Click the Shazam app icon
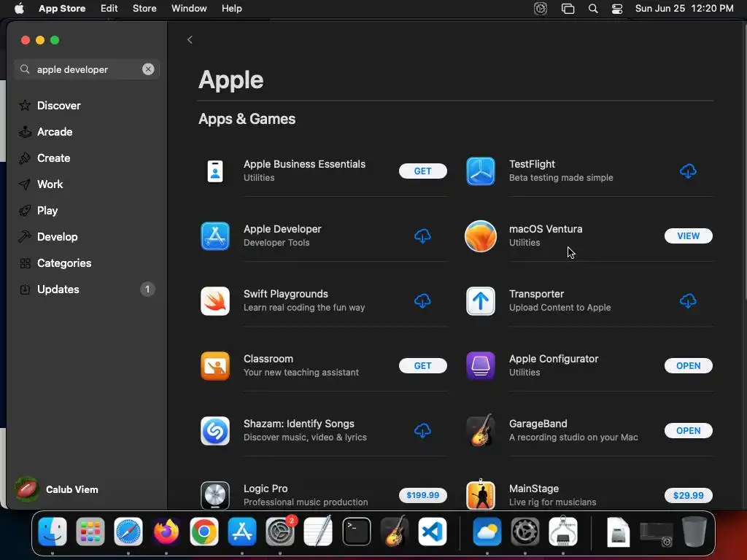747x560 pixels. 215,430
